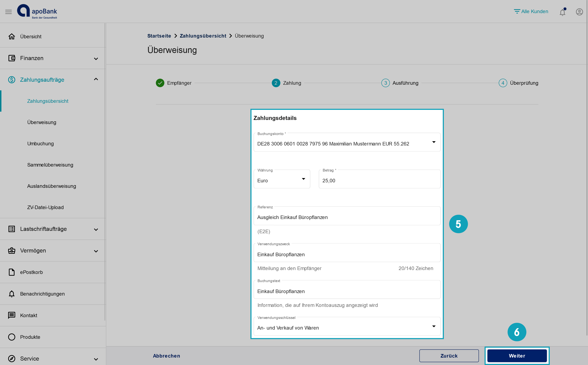This screenshot has height=365, width=588.
Task: Click the step 4 Überprüfung circle
Action: point(503,83)
